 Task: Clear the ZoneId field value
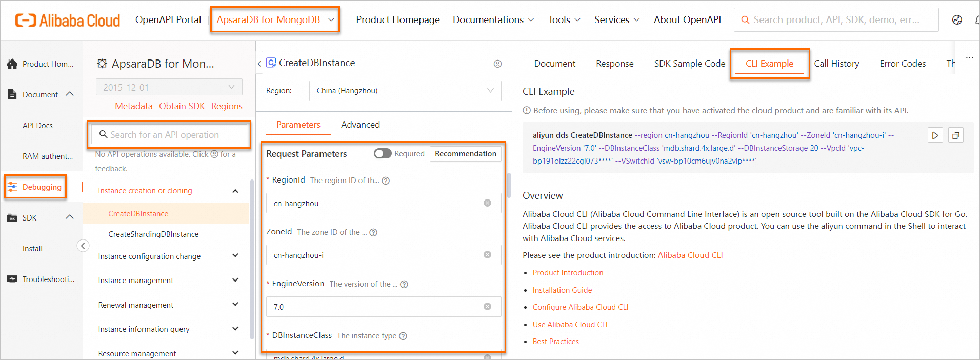487,255
